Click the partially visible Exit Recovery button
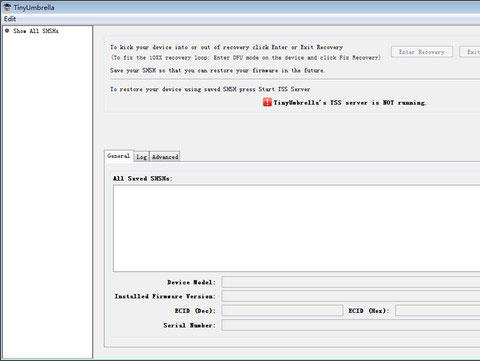The image size is (480, 361). 470,52
